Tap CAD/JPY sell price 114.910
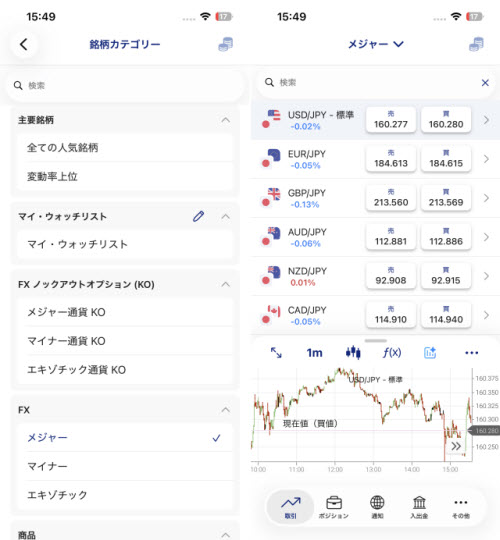This screenshot has width=500, height=540. [391, 315]
